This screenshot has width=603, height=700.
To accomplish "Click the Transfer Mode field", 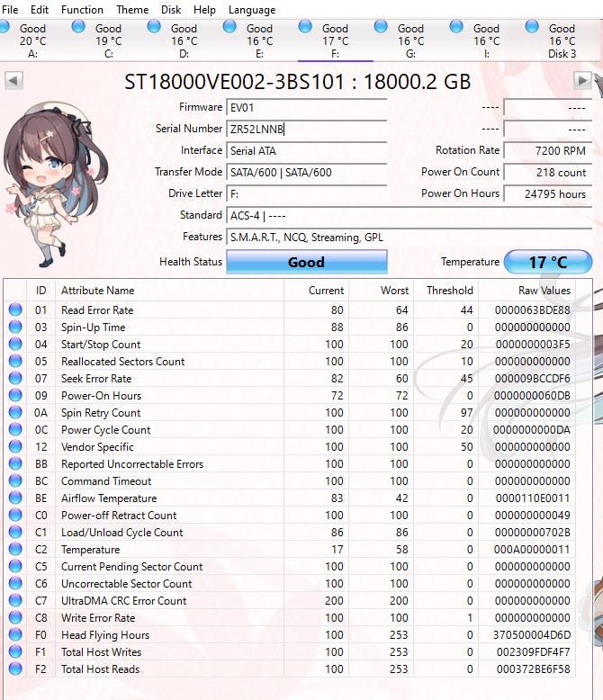I will [306, 173].
